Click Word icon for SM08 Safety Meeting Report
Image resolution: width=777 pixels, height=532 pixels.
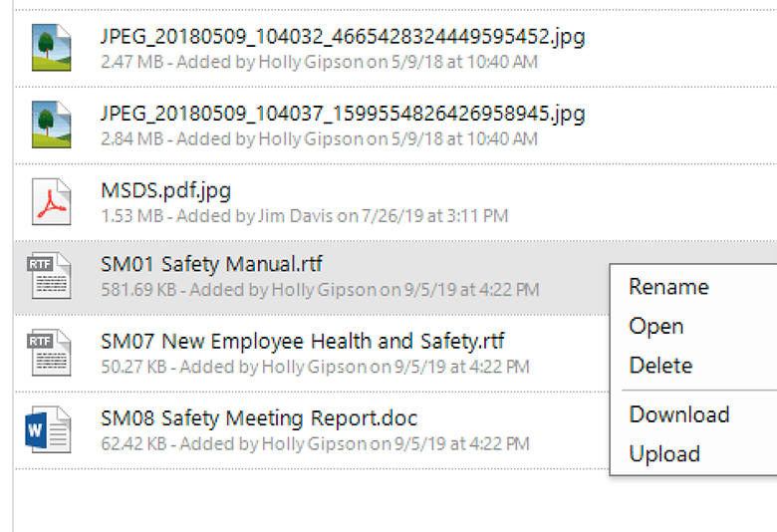coord(48,429)
